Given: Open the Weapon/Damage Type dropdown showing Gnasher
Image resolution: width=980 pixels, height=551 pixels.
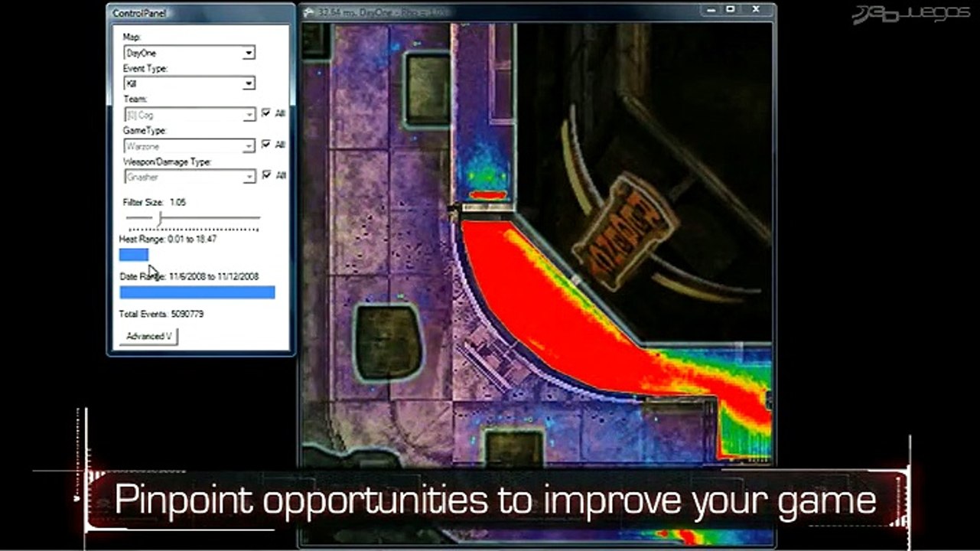Looking at the screenshot, I should point(189,177).
